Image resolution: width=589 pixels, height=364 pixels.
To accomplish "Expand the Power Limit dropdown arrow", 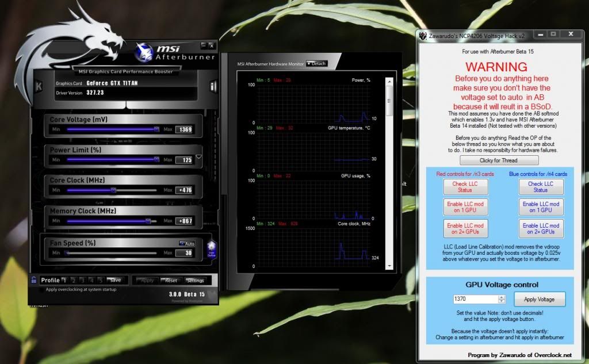I will click(x=198, y=156).
